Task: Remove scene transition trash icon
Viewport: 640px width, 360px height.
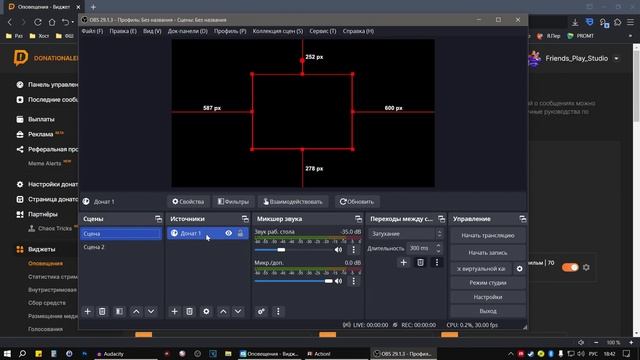Action: pyautogui.click(x=420, y=262)
